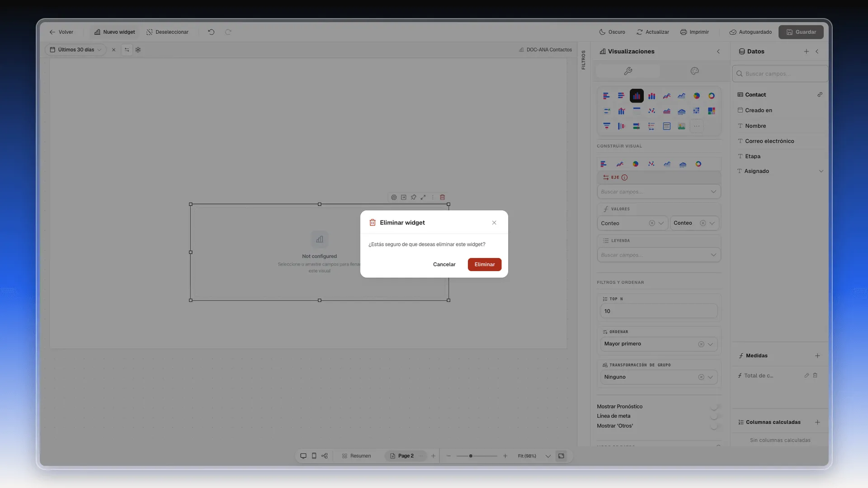Pick the funnel chart visualization icon
This screenshot has height=488, width=868.
606,126
